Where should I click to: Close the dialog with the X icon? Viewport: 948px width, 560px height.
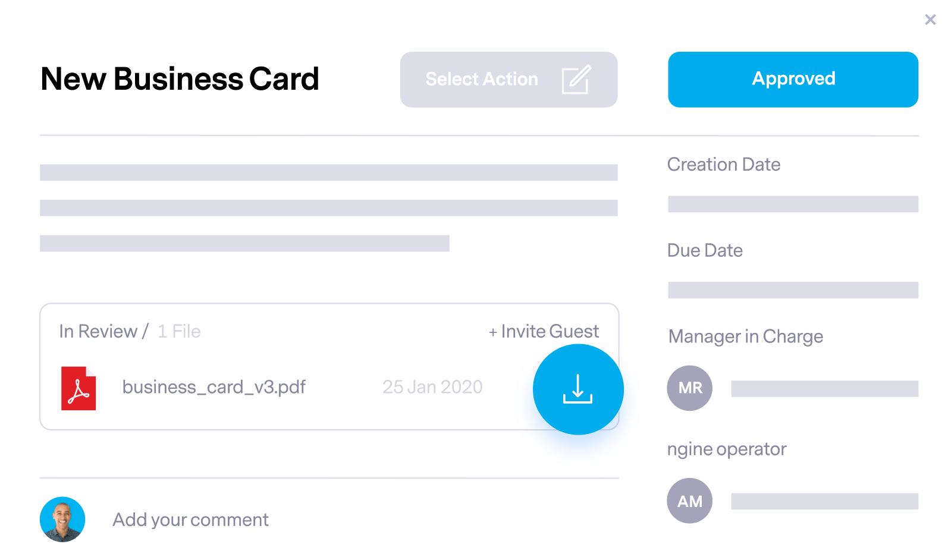tap(930, 20)
